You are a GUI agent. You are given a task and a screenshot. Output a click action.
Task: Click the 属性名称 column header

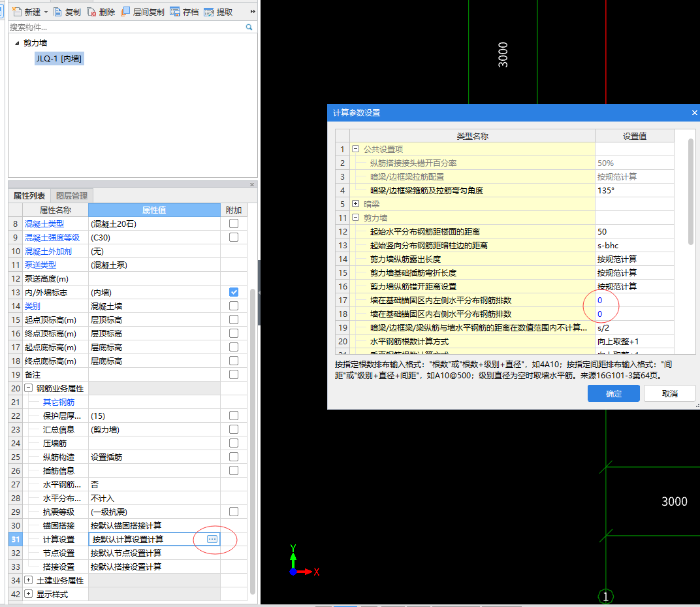tap(56, 210)
